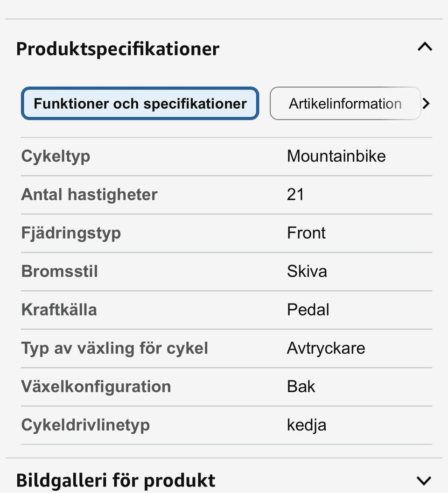
Task: Click the Kraftkälla row label
Action: tap(59, 310)
